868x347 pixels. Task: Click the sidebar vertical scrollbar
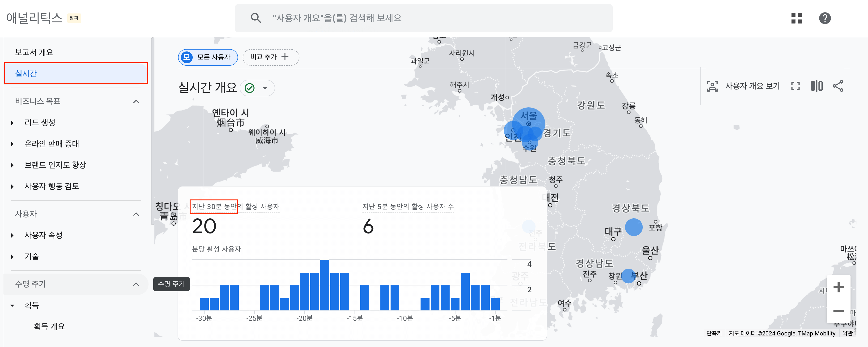(x=152, y=131)
